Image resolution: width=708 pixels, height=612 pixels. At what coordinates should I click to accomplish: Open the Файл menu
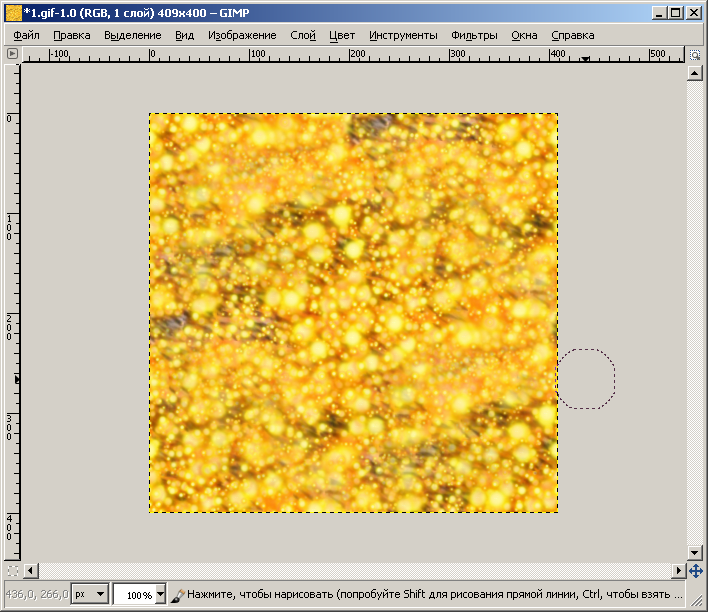tap(26, 35)
